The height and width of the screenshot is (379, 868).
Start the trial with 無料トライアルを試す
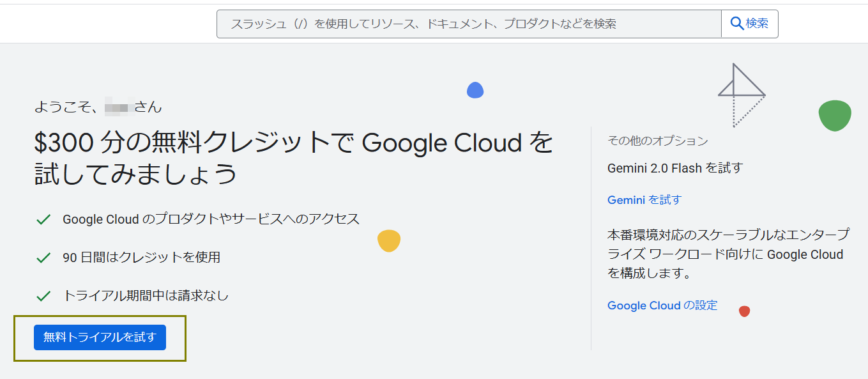click(100, 337)
